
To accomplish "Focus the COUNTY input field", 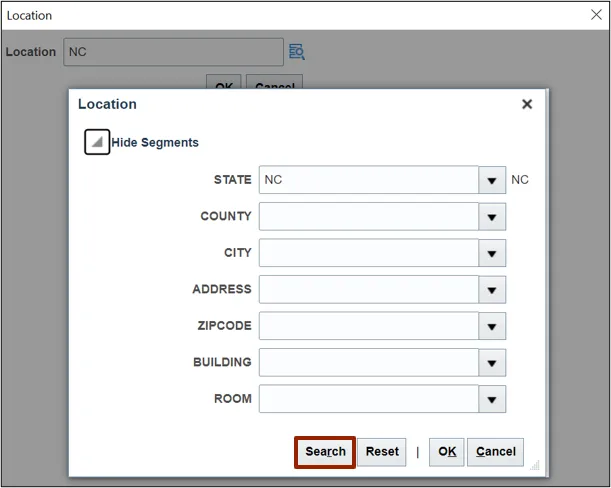I will coord(369,217).
